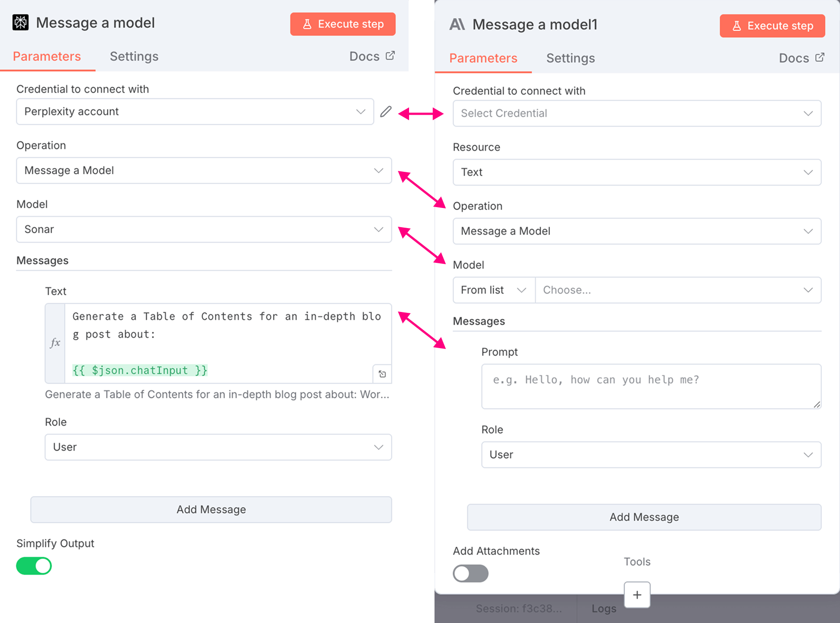
Task: Click the Perplexity node logo icon
Action: click(21, 22)
